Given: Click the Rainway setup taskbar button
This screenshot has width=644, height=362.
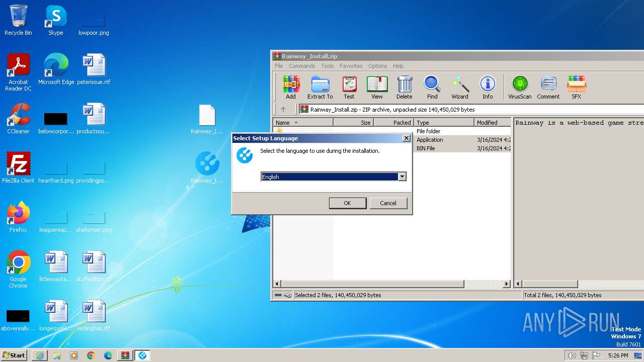Looking at the screenshot, I should (x=142, y=355).
